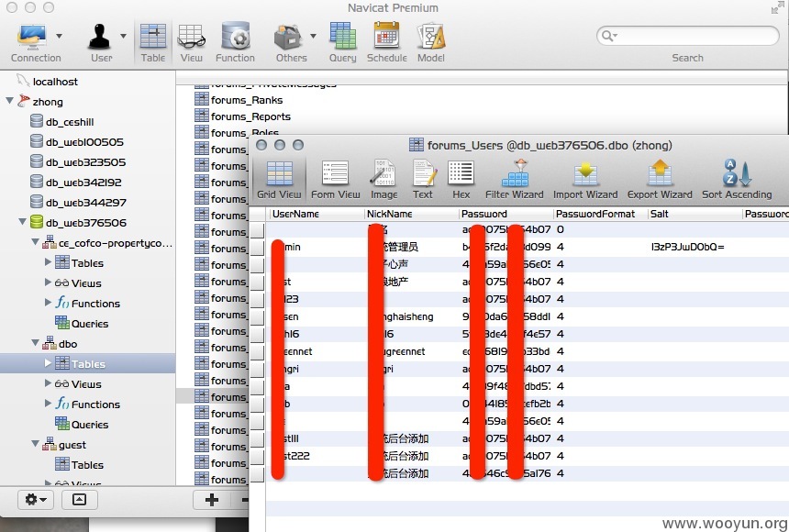Select the db_web323505 database
Viewport: 789px width, 532px height.
coord(85,162)
